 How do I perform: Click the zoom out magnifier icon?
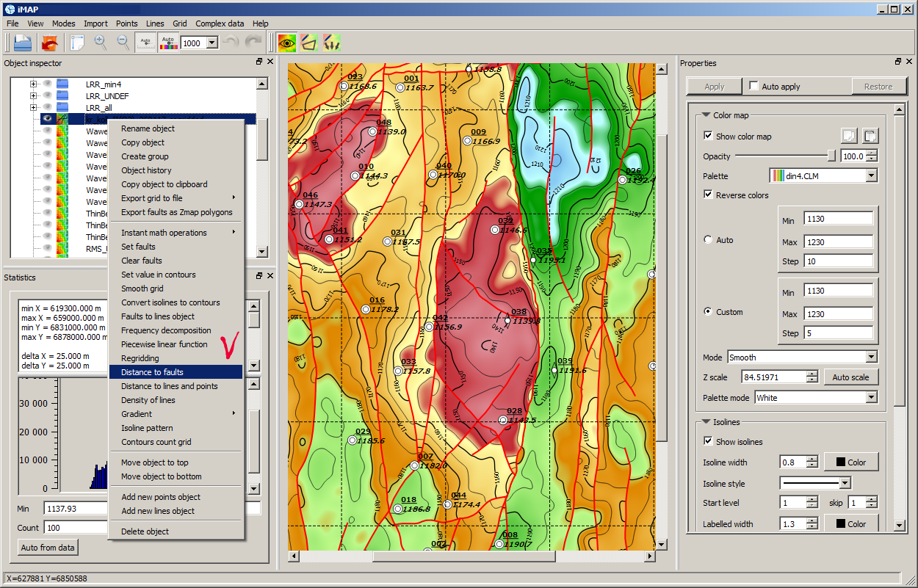pyautogui.click(x=123, y=43)
